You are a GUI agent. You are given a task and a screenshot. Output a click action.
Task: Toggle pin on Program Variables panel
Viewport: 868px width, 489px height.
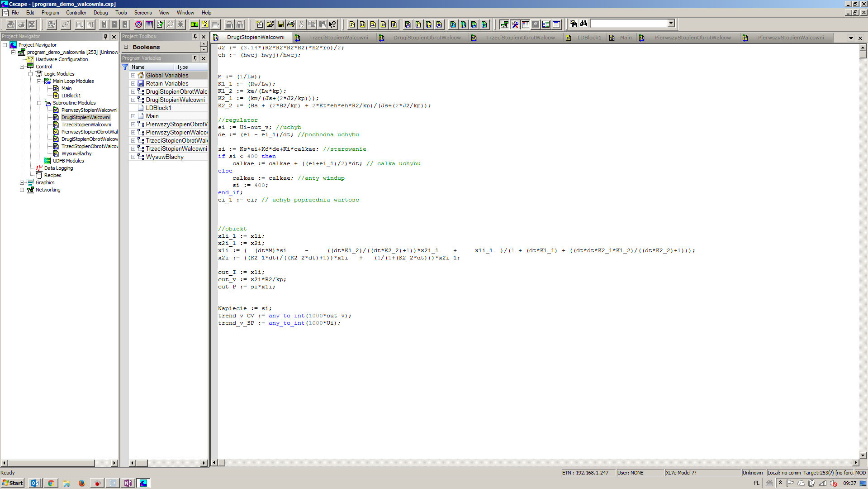pos(195,58)
